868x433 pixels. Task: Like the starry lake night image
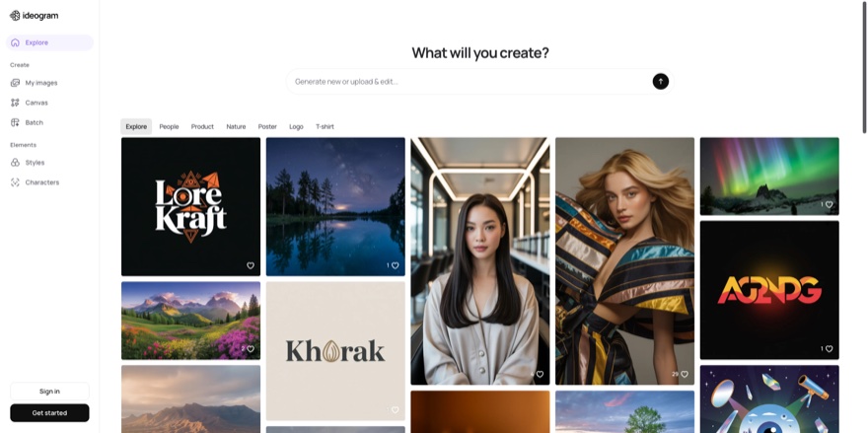(x=395, y=265)
